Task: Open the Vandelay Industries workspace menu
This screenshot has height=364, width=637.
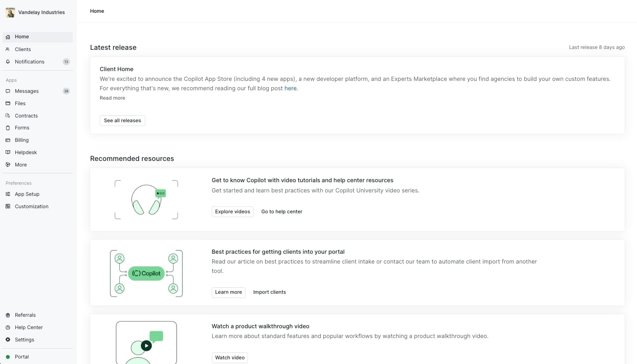Action: tap(36, 12)
